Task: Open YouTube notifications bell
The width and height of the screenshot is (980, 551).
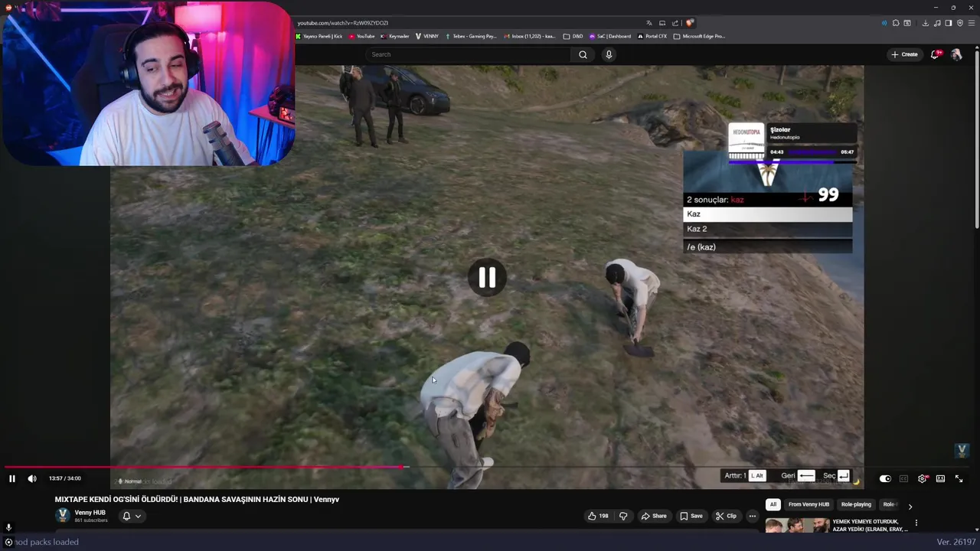Action: 936,54
